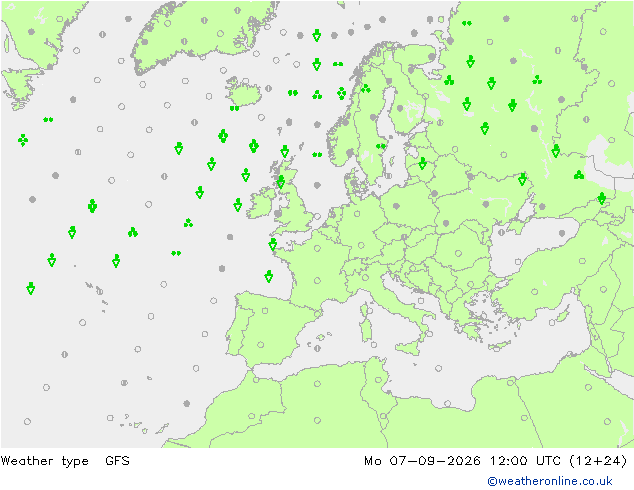Click the weatheronline.co.uk copyright link
Viewport: 634px width, 490px height.
tap(550, 481)
